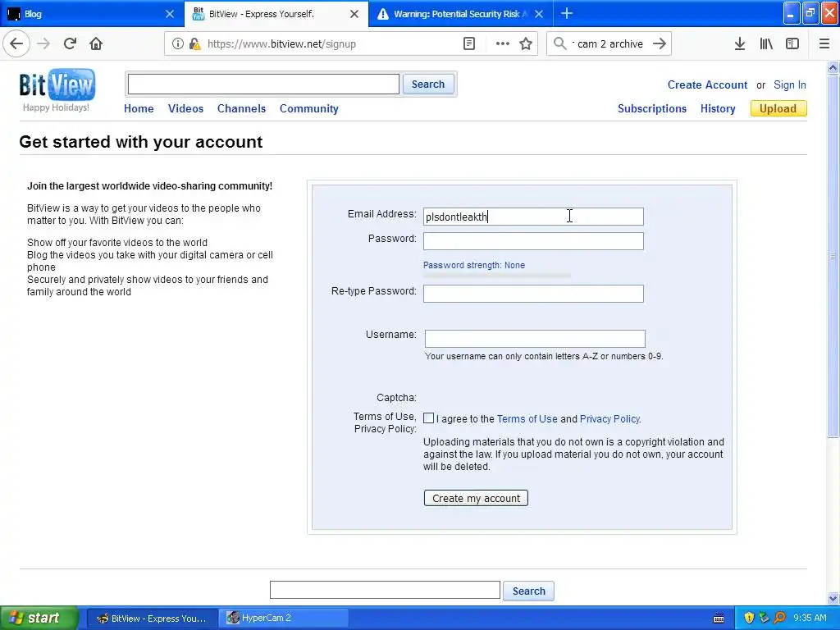Image resolution: width=840 pixels, height=630 pixels.
Task: Select the BitView - Express Yourself tab
Action: [276, 14]
